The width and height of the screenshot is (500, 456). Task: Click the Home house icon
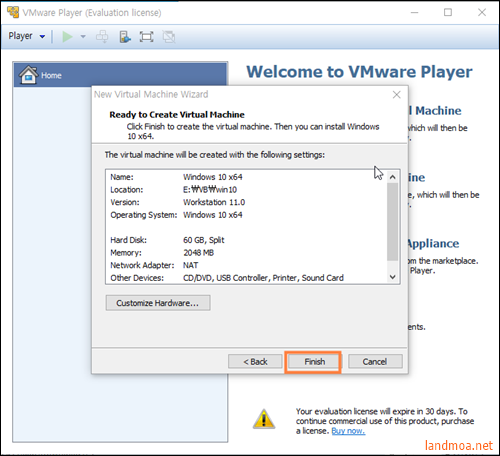point(28,75)
